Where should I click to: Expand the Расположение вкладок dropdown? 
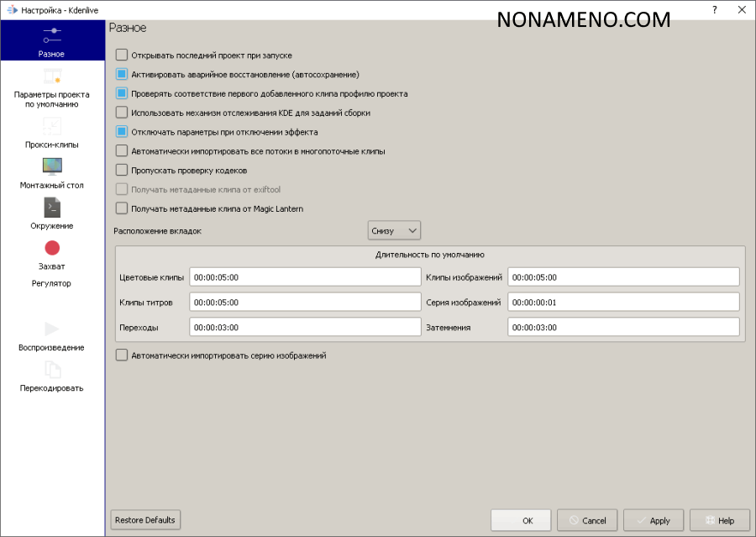[394, 230]
